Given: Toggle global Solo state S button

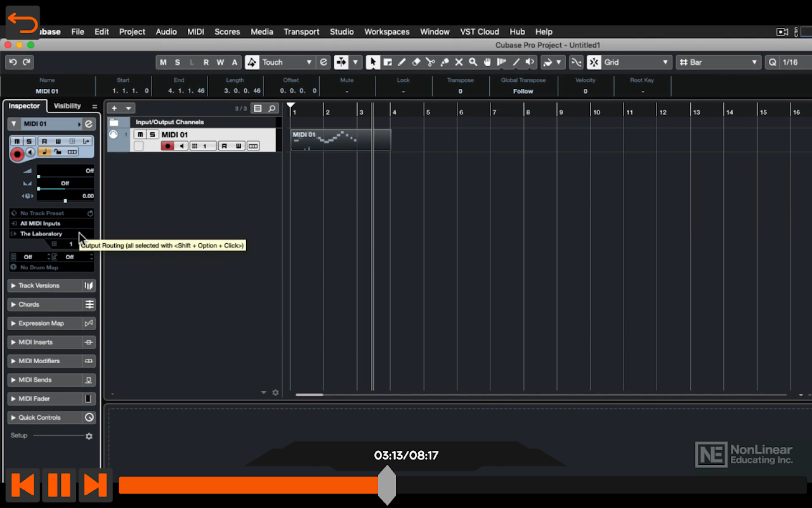Looking at the screenshot, I should tap(177, 62).
